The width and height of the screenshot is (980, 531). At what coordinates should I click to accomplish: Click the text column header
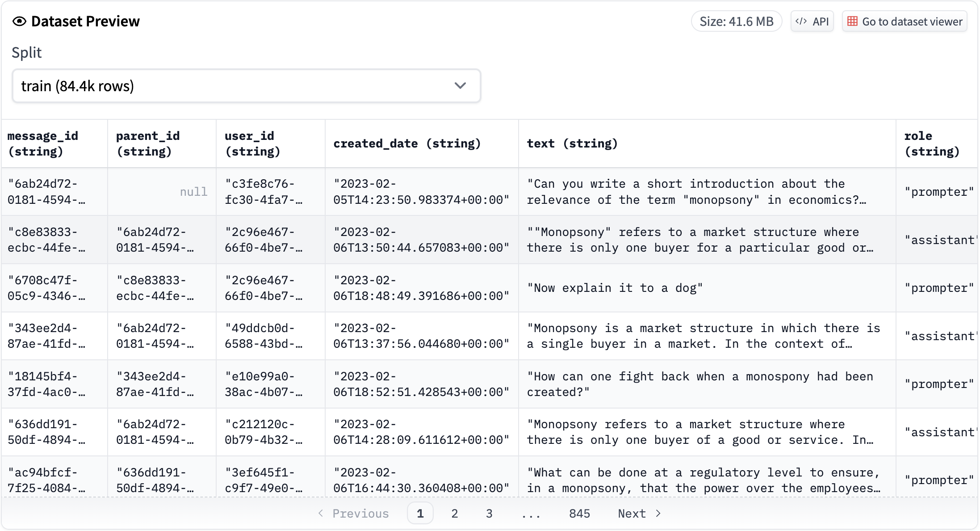tap(572, 143)
